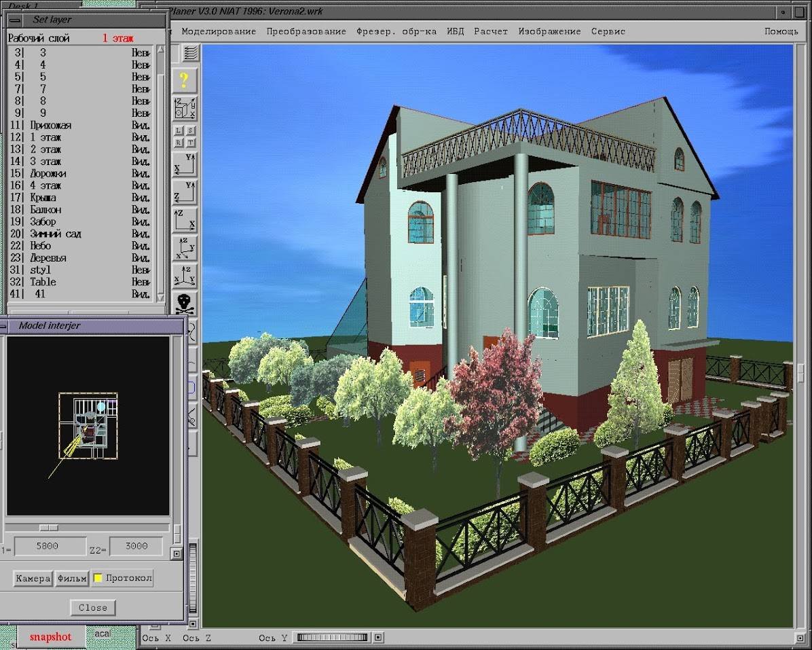Click the Close button in Model interjer
Screen dimensions: 812x650
coord(93,607)
